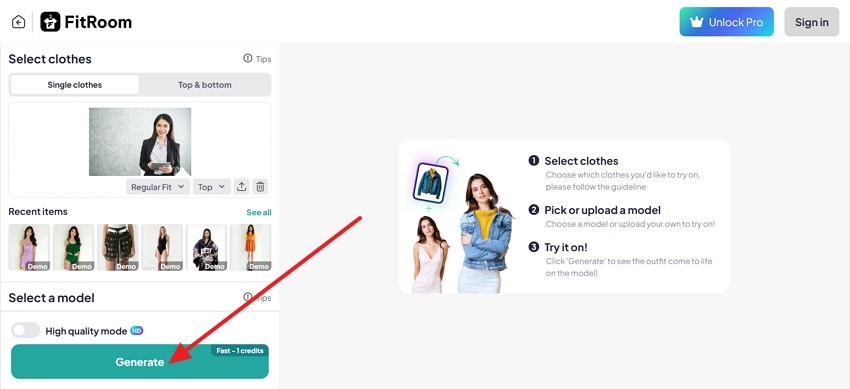The width and height of the screenshot is (850, 389).
Task: Click the back arrow icon
Action: pyautogui.click(x=18, y=22)
